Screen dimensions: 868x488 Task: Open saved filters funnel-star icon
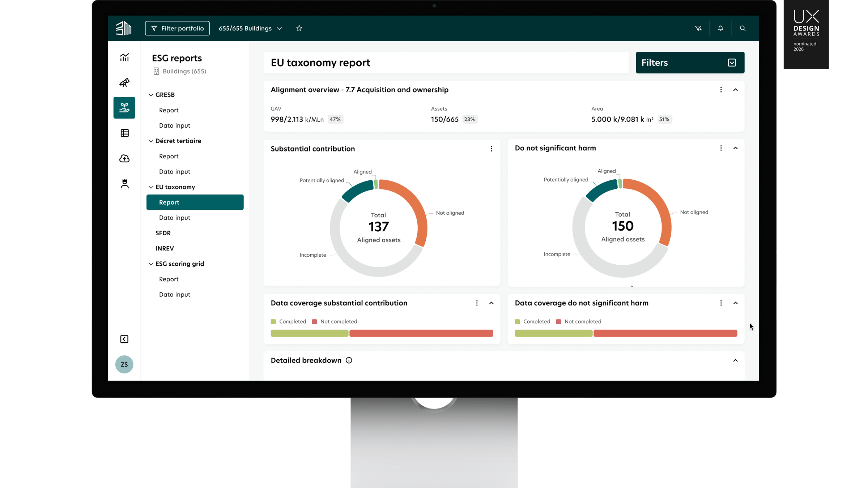[x=698, y=28]
